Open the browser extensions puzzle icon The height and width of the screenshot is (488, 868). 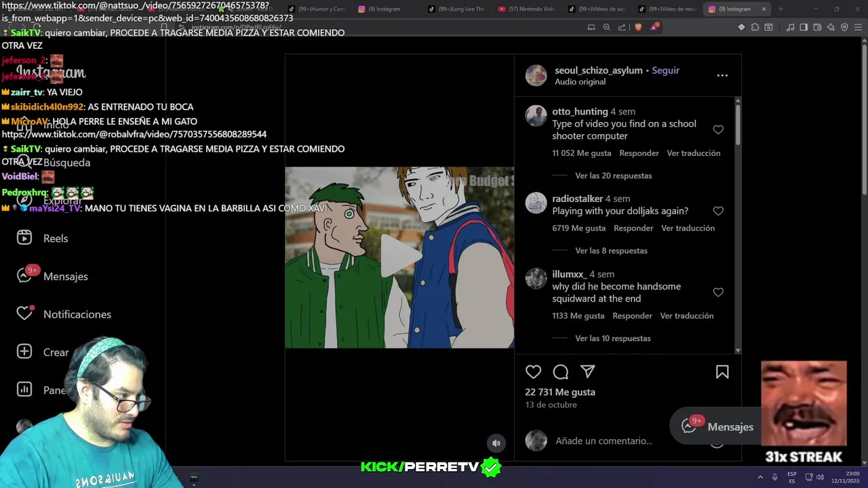755,27
